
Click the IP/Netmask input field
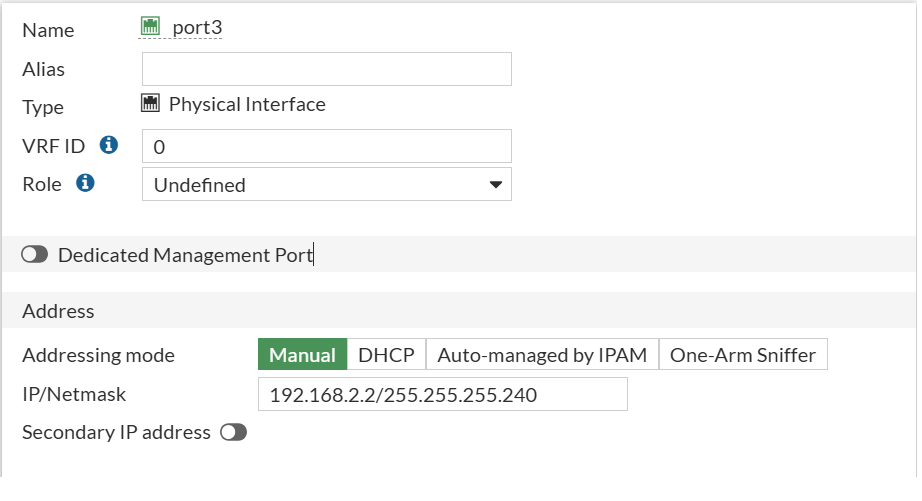[442, 395]
